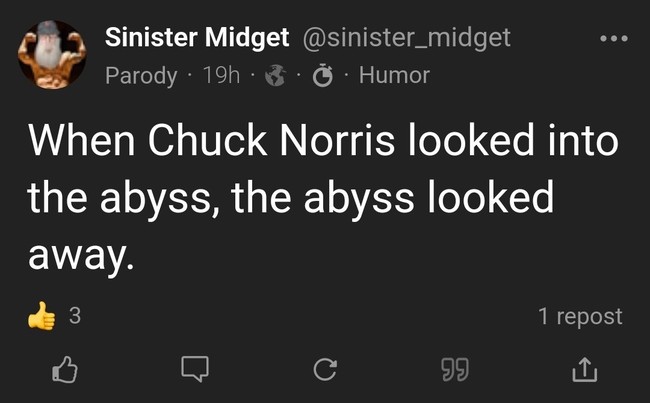Like the post with the thumbs-up outline button

(x=63, y=370)
